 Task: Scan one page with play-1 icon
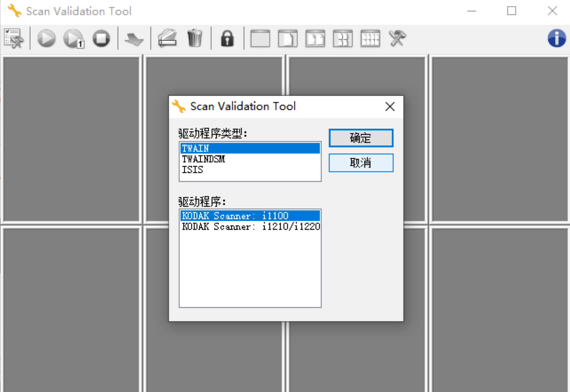pos(74,39)
